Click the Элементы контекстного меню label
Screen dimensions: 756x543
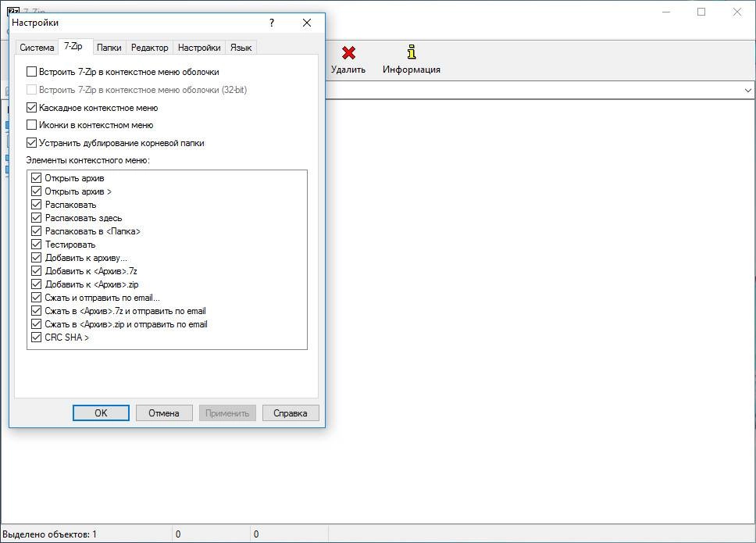pos(87,160)
